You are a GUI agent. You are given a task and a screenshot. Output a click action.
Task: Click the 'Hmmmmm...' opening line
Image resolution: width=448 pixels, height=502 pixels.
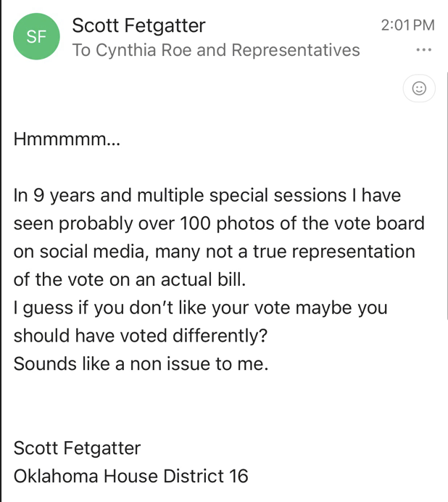click(x=67, y=139)
